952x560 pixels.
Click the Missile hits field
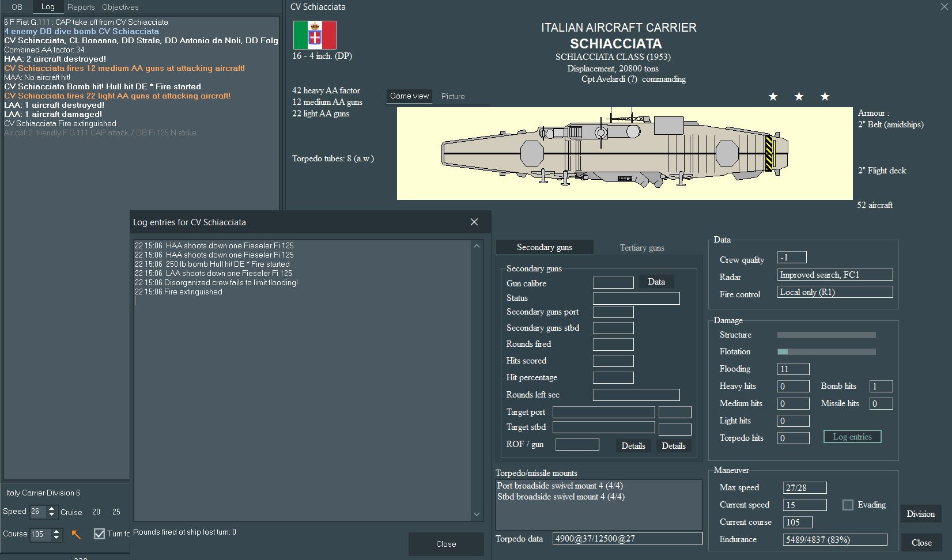click(881, 404)
